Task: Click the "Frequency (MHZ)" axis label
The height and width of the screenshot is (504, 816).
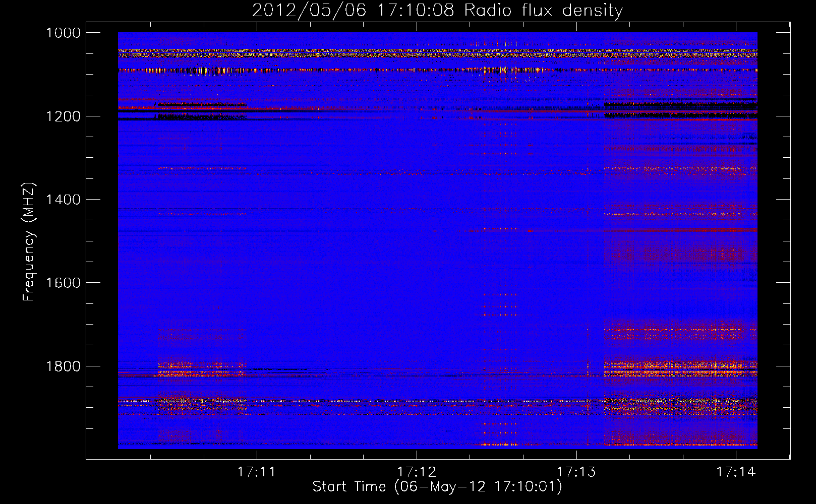Action: (x=29, y=242)
